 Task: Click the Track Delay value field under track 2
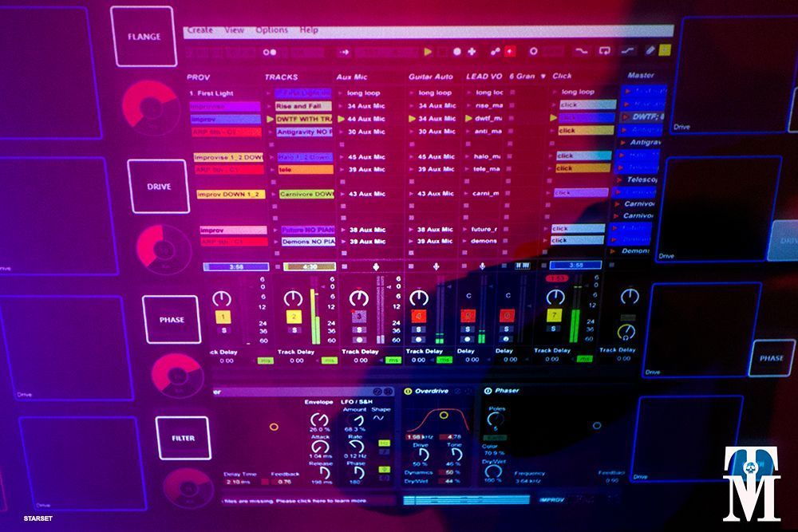point(296,361)
